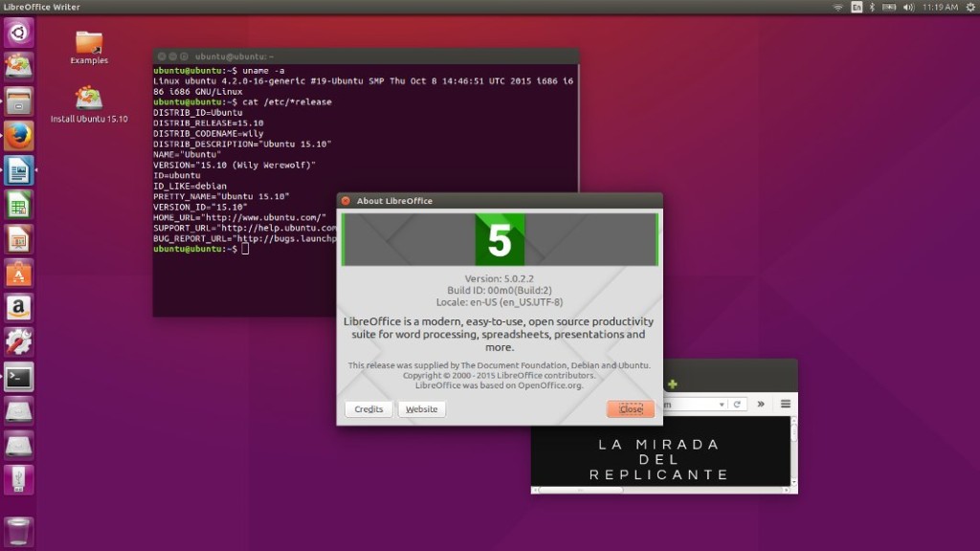Reload the current page in Firefox
980x551 pixels.
coord(738,404)
